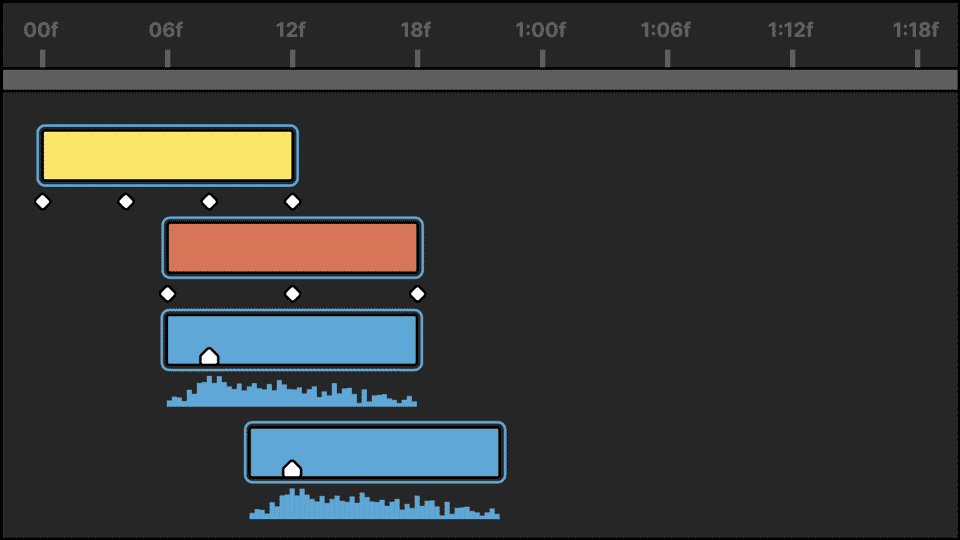
Task: Click the 00f mark on the time ruler
Action: point(42,58)
